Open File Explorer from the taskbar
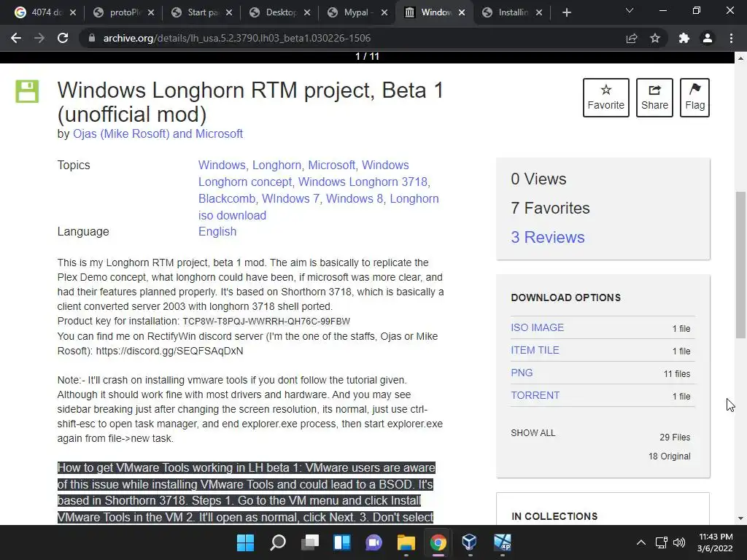Viewport: 747px width, 560px height. tap(406, 542)
